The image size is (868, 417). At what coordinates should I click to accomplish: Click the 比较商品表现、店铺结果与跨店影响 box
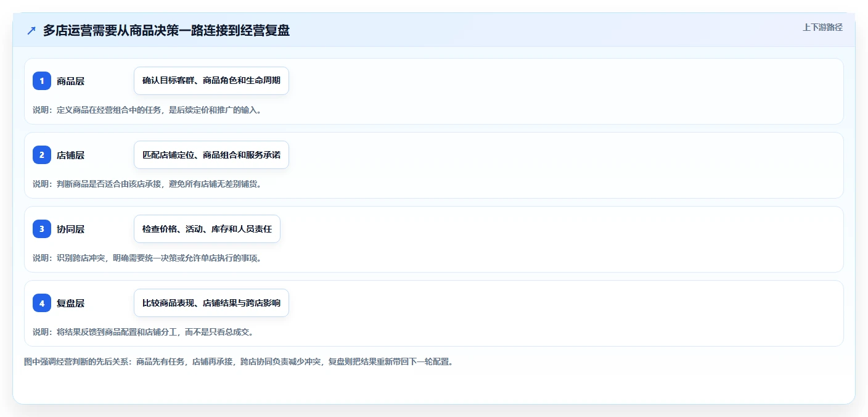(211, 303)
